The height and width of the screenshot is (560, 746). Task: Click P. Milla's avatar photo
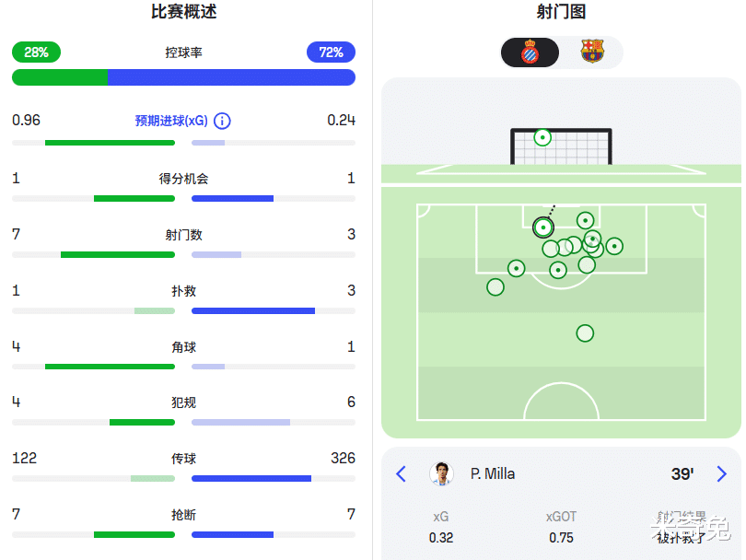(x=442, y=473)
